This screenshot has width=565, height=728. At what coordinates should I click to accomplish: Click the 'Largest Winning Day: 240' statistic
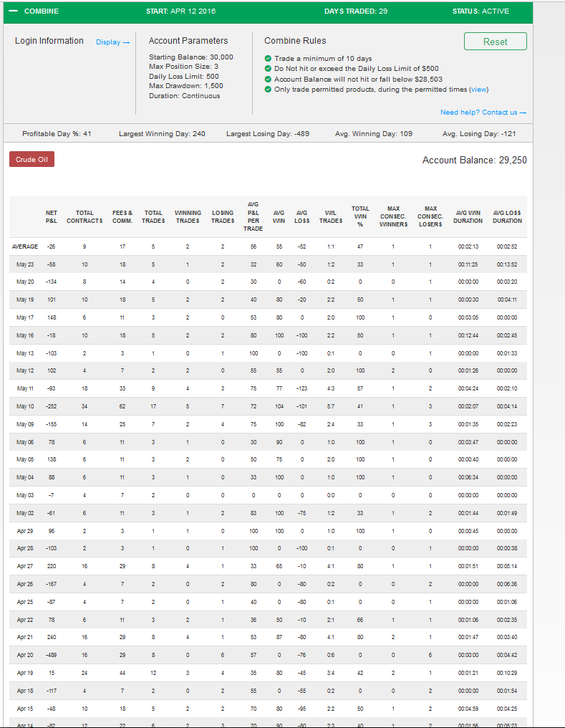(x=162, y=134)
